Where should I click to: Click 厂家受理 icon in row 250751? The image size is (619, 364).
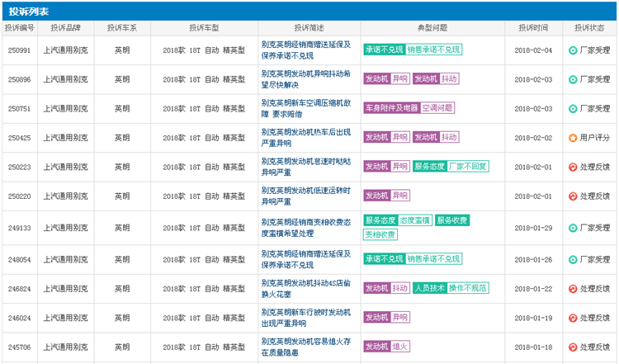(x=573, y=109)
